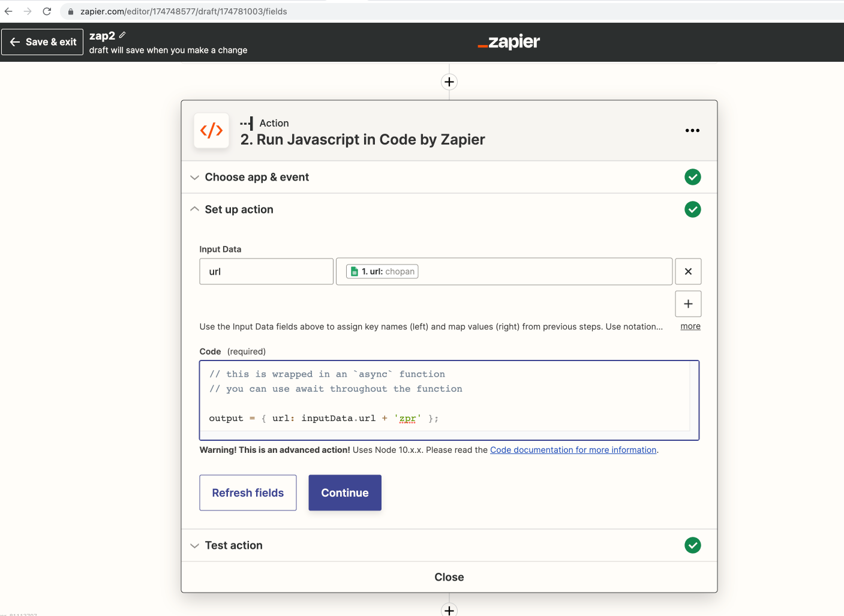Expand the Choose app & event section
Image resolution: width=844 pixels, height=616 pixels.
[x=449, y=177]
